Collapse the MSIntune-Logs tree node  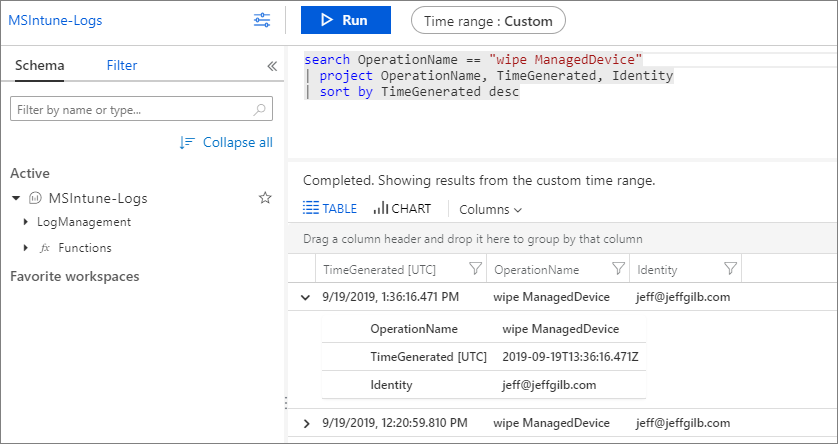point(16,198)
